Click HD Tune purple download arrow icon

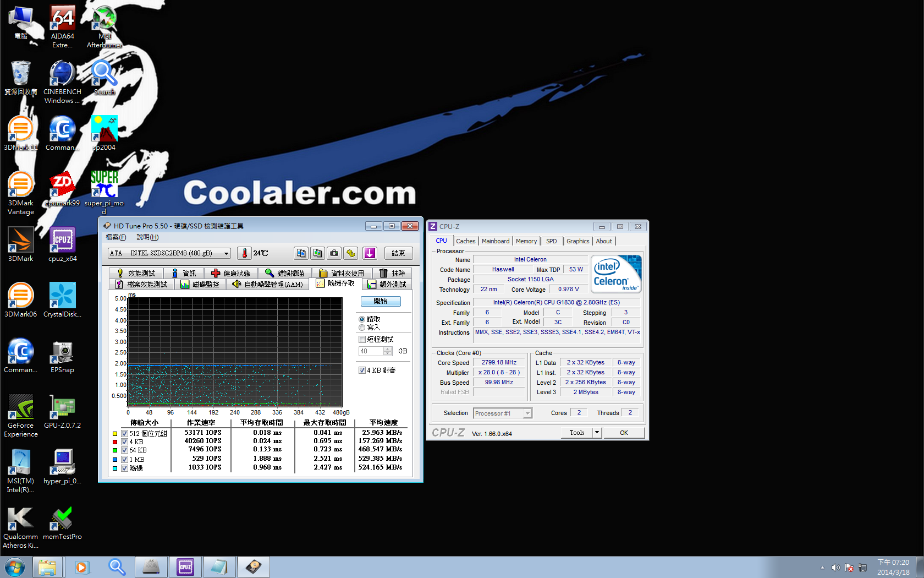click(x=370, y=253)
